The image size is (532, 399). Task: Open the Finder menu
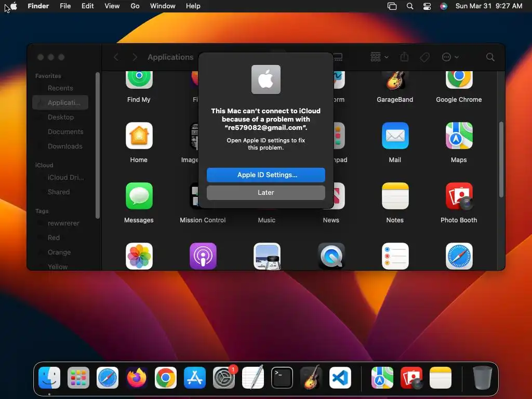tap(38, 6)
